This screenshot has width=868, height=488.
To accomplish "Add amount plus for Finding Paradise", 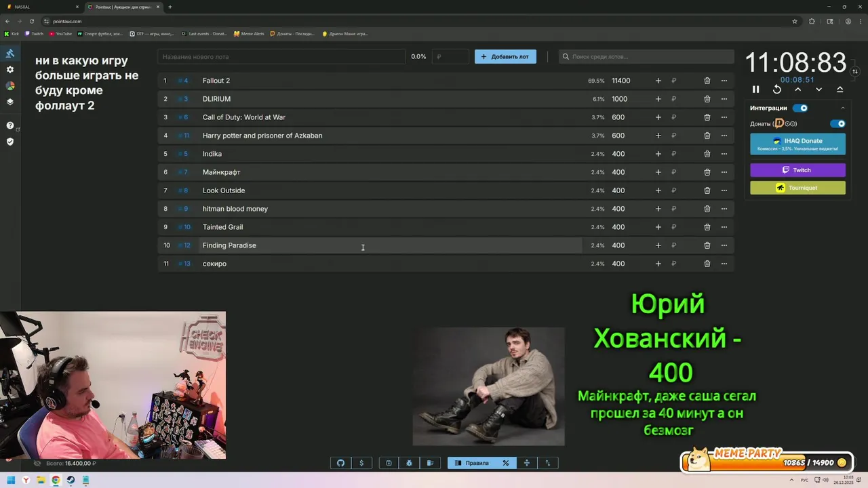I will coord(658,245).
